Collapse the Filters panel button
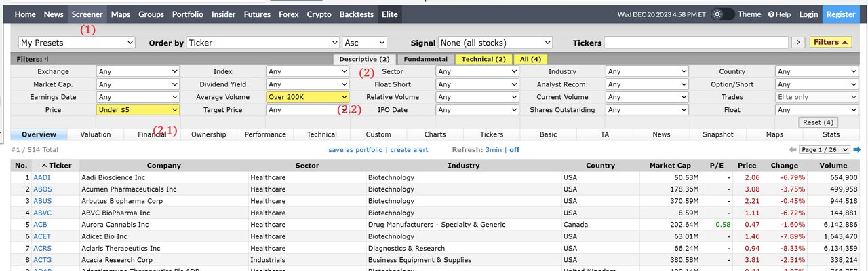 point(831,42)
